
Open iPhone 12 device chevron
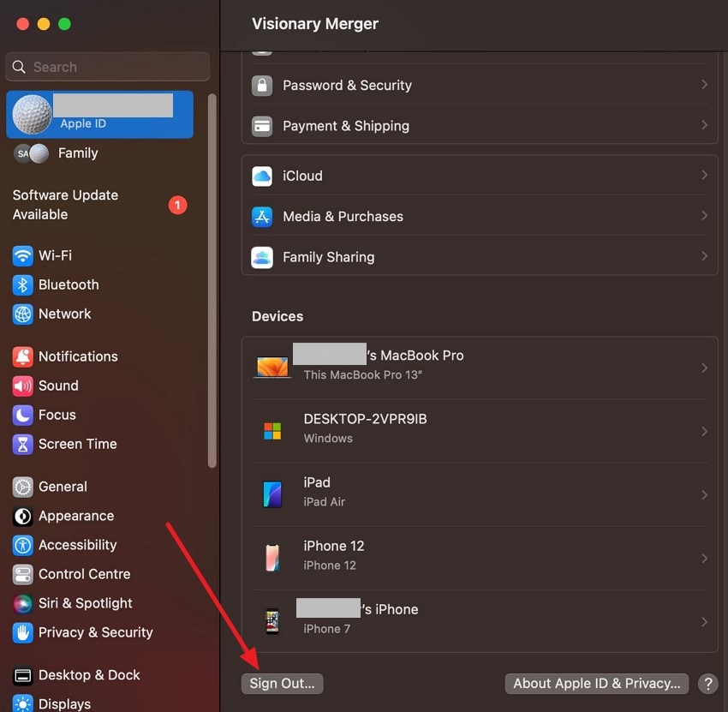704,559
